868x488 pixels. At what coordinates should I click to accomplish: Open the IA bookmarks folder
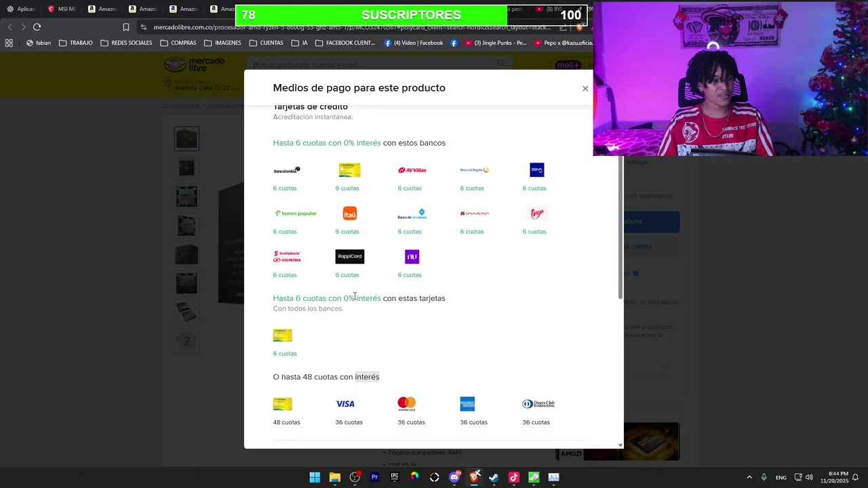[299, 43]
